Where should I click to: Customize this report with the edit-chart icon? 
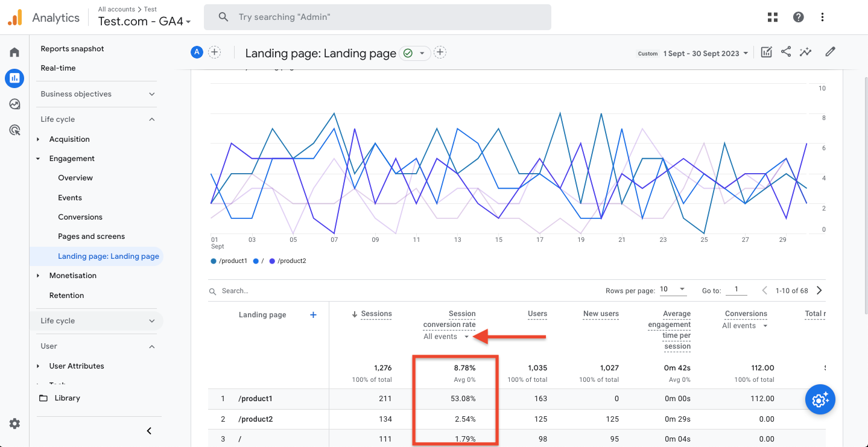click(766, 52)
